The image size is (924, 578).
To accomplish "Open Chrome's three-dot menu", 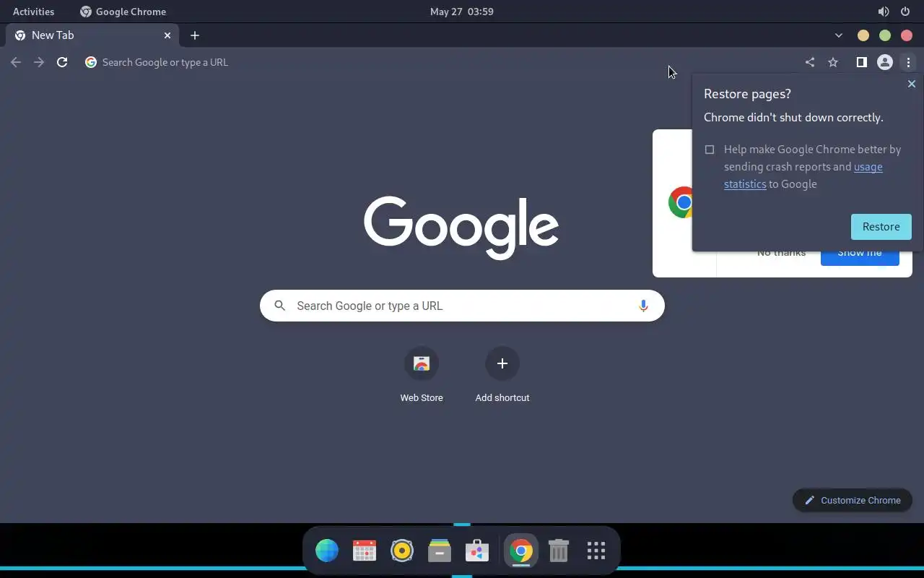I will (908, 62).
